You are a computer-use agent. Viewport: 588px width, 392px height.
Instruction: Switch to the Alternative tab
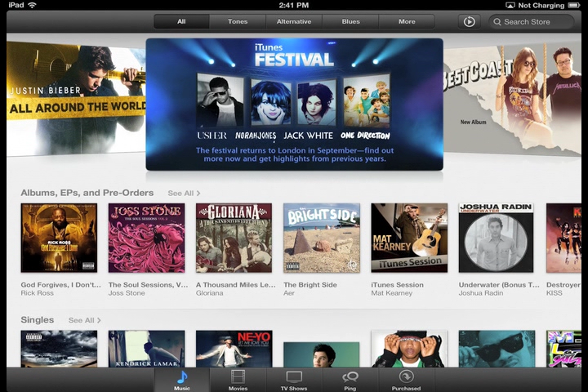click(x=294, y=22)
